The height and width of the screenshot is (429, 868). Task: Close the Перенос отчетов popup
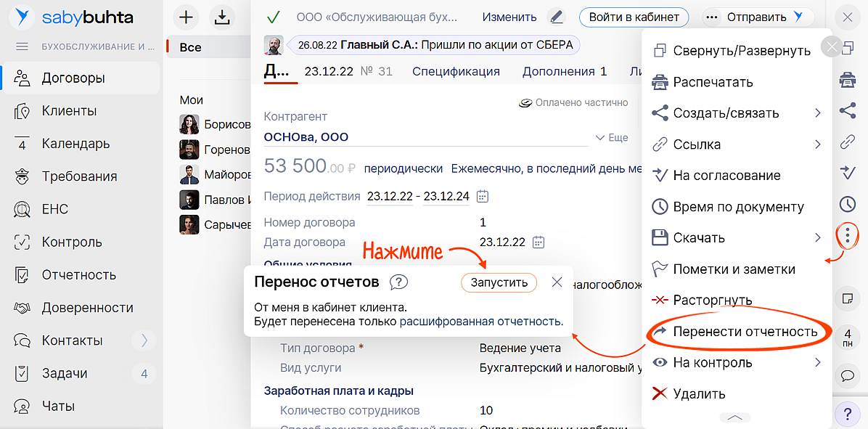[x=557, y=282]
